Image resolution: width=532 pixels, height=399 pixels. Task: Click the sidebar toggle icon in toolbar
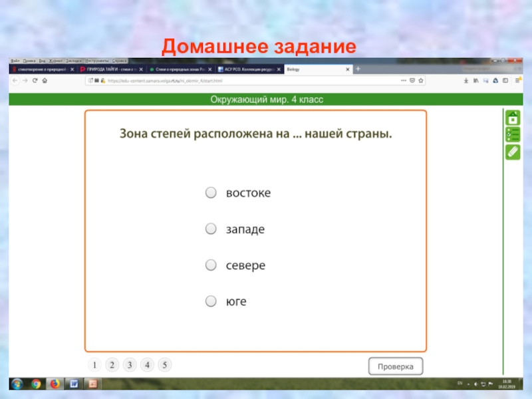[x=505, y=80]
